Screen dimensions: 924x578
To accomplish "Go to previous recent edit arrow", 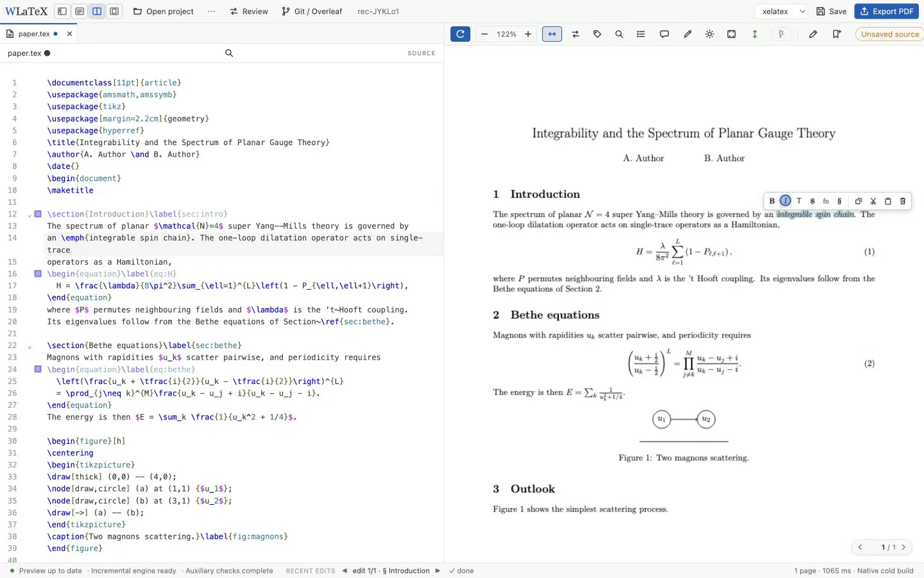I will [345, 570].
